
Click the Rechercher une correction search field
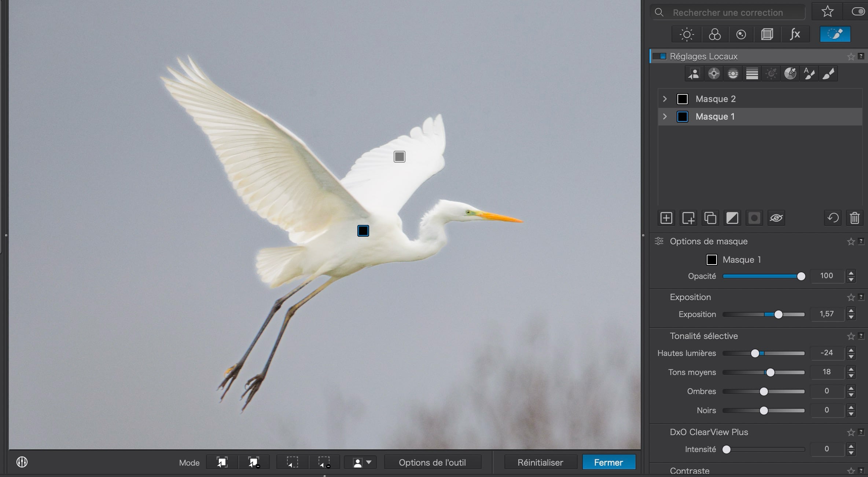click(x=728, y=12)
